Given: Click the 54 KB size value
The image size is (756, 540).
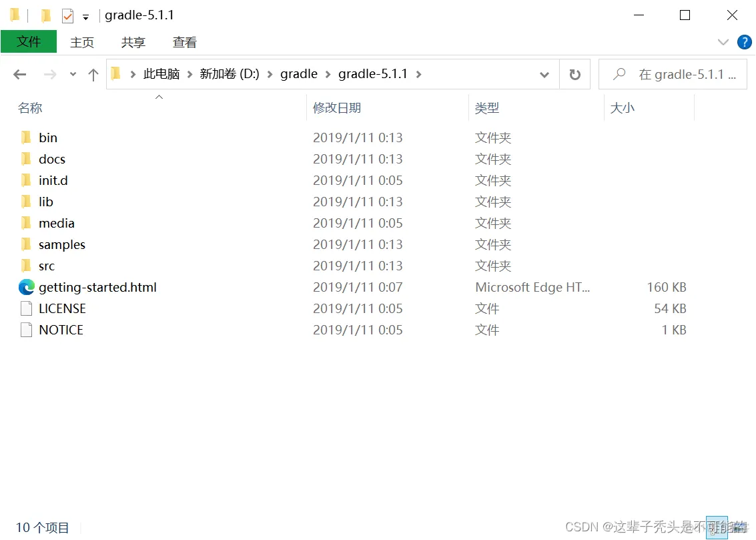Looking at the screenshot, I should (x=670, y=308).
